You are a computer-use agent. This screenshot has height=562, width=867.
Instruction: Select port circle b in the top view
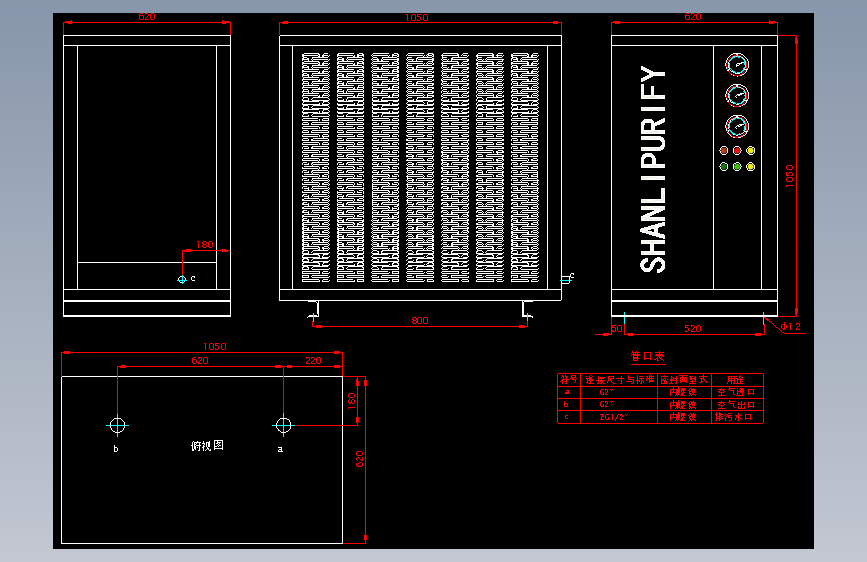[117, 425]
